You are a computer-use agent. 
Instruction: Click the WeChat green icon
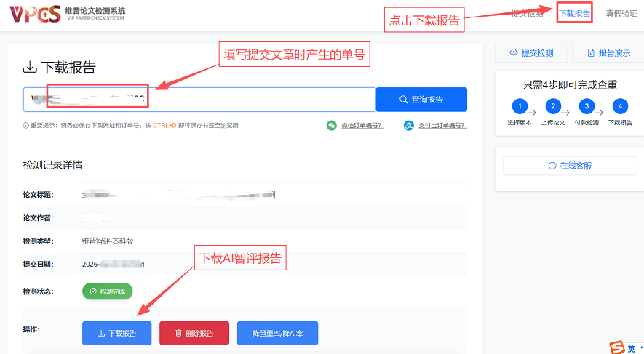click(x=332, y=126)
